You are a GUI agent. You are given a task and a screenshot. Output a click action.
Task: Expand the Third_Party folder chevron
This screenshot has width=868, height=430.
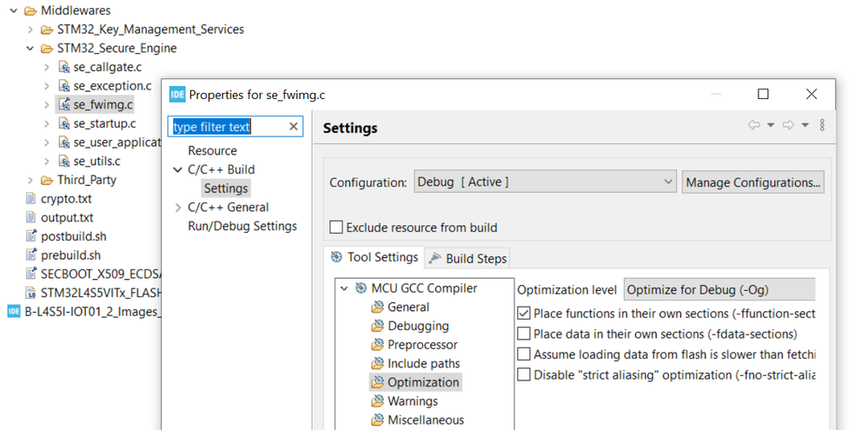click(x=30, y=180)
